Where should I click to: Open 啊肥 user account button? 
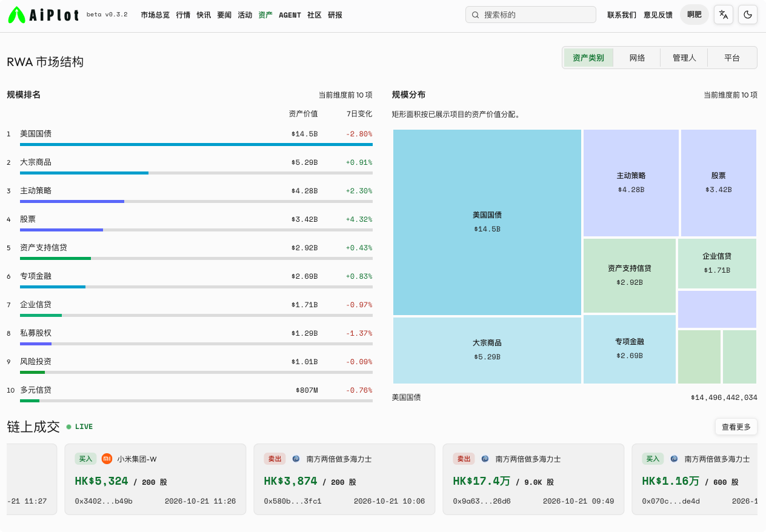694,15
